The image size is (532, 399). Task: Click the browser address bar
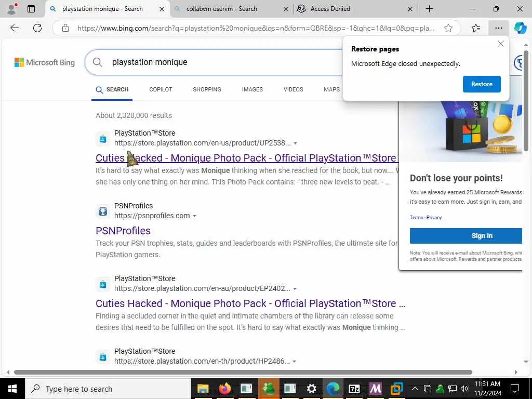(x=256, y=28)
